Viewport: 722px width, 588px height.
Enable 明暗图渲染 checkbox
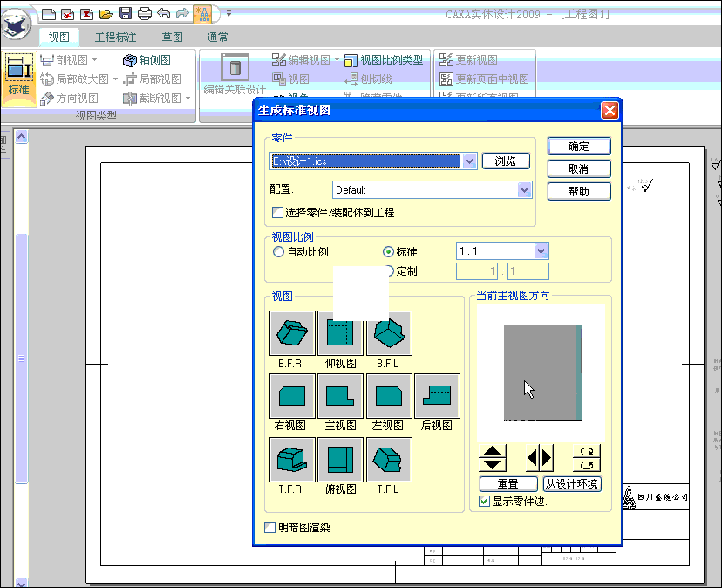tap(269, 527)
